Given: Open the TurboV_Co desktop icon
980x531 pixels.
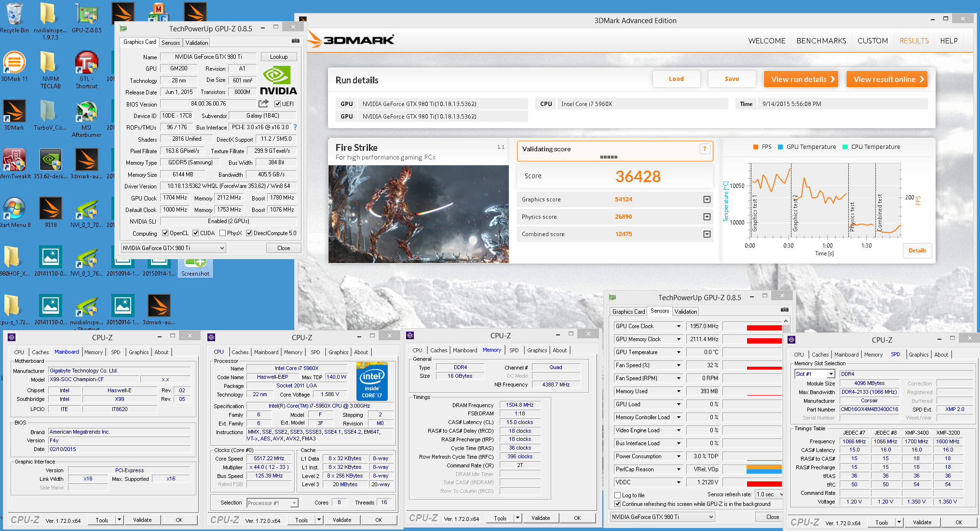Looking at the screenshot, I should pyautogui.click(x=50, y=115).
